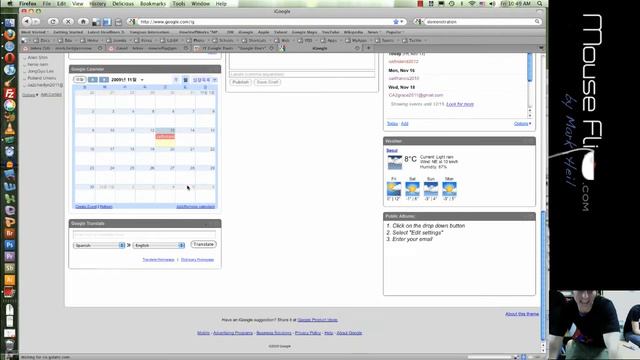Screen dimensions: 640x360
Task: Open the Window menu
Action: pos(200,4)
